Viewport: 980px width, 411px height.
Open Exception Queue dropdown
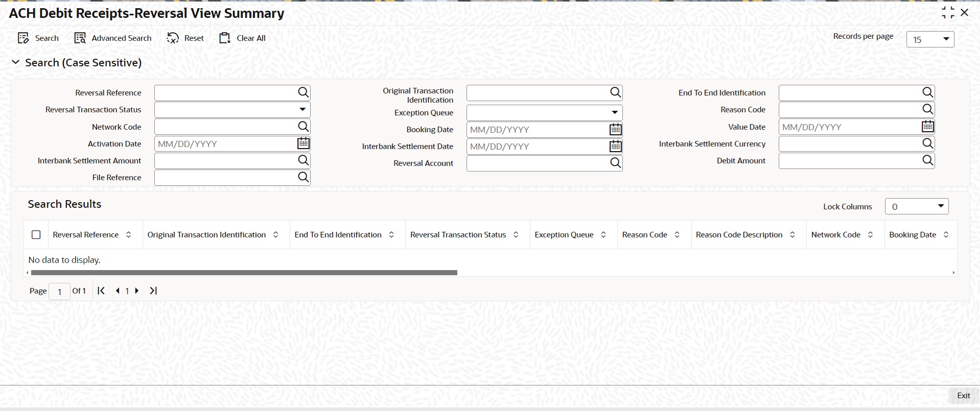[545, 113]
